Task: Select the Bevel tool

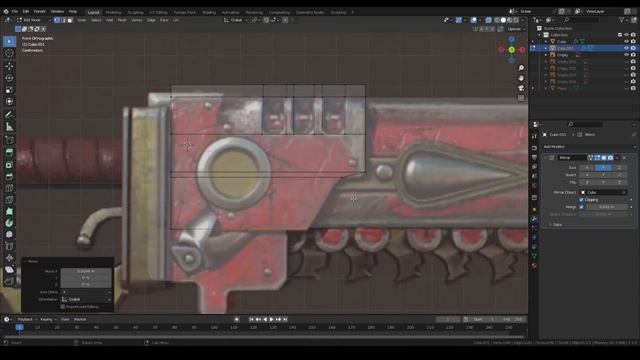Action: pos(9,176)
